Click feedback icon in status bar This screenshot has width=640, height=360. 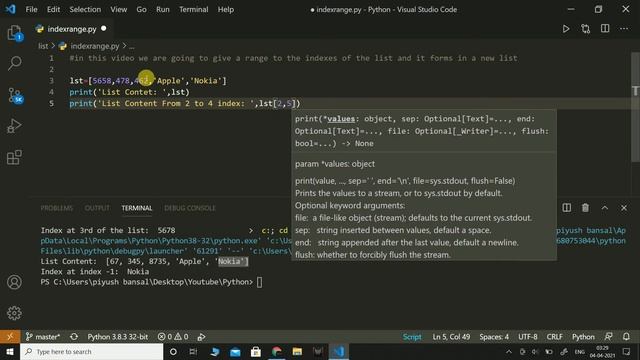click(x=608, y=337)
